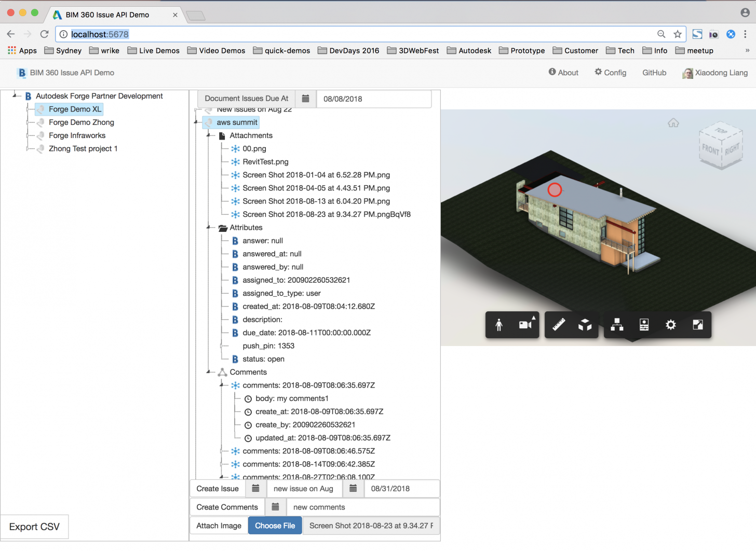The width and height of the screenshot is (756, 551).
Task: Open the GitHub link in the navbar
Action: pos(654,73)
